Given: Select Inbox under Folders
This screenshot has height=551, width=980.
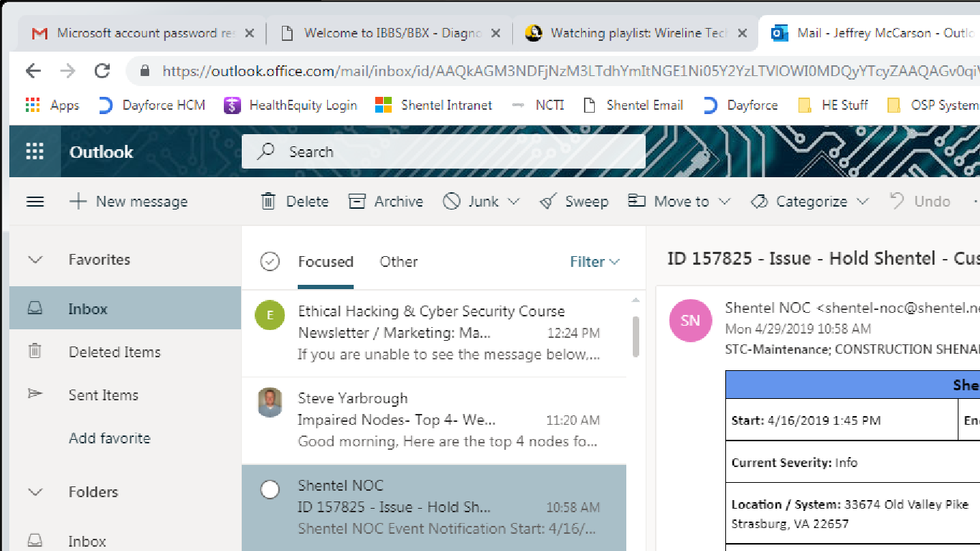Looking at the screenshot, I should click(125, 541).
